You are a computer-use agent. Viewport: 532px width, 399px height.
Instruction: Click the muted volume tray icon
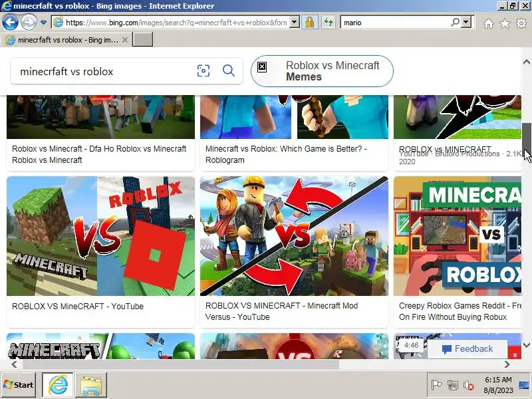tap(469, 385)
